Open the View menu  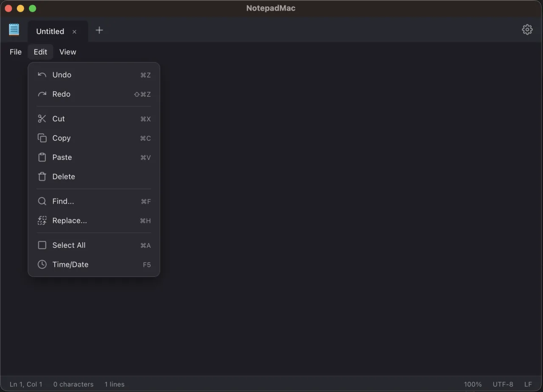coord(68,52)
